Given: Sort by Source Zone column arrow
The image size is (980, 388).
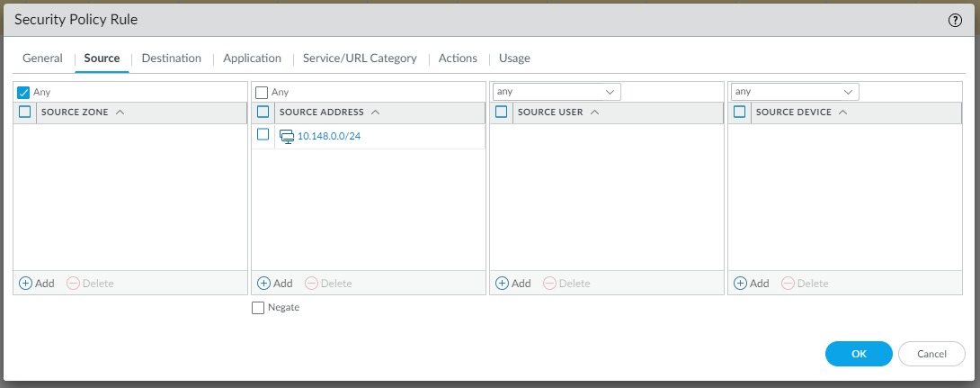Looking at the screenshot, I should coord(120,113).
